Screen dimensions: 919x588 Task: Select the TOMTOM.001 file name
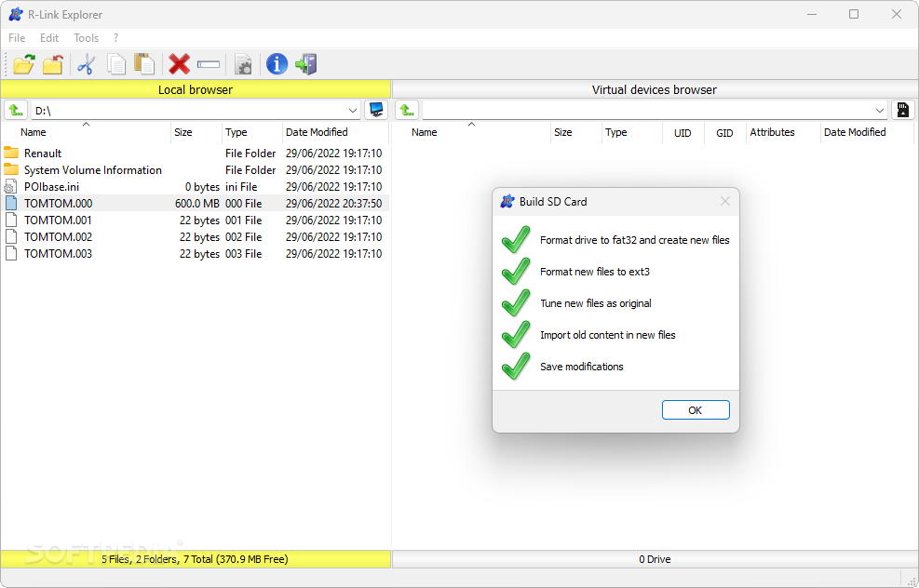point(58,220)
